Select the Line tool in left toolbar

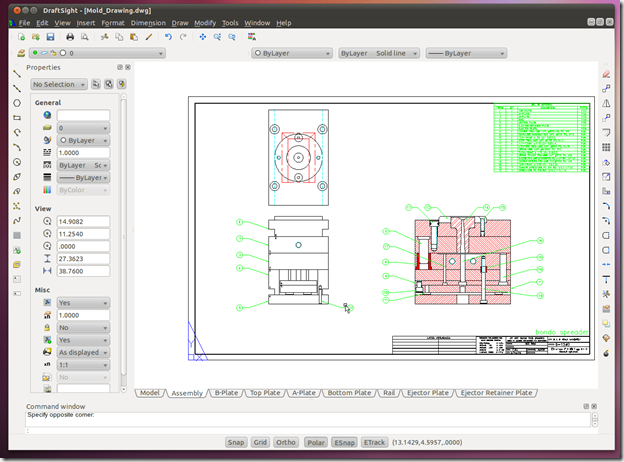coord(17,74)
